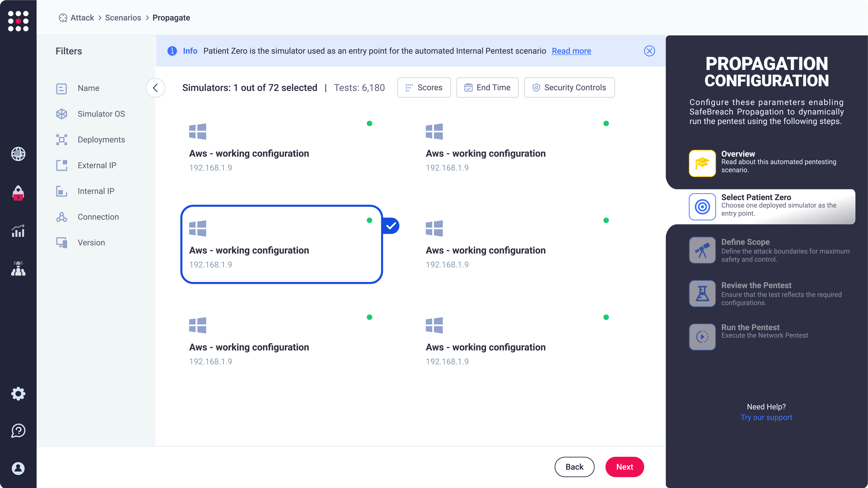
Task: Open the user profile icon in sidebar
Action: click(18, 468)
